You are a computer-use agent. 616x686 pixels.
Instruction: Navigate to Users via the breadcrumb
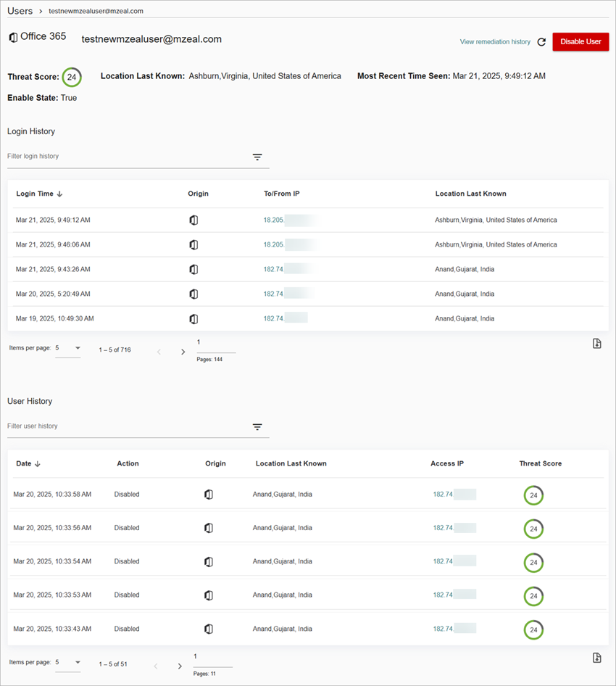20,10
